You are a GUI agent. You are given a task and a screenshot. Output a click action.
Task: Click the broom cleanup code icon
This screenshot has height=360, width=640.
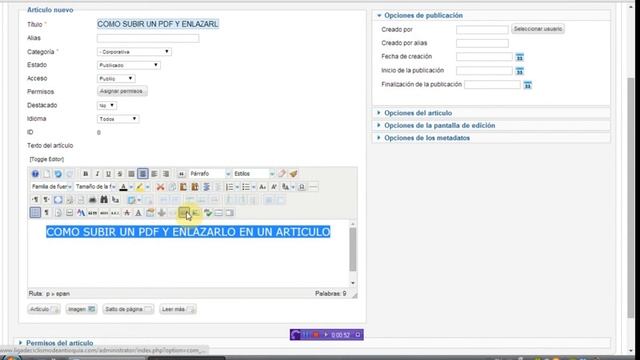(293, 174)
